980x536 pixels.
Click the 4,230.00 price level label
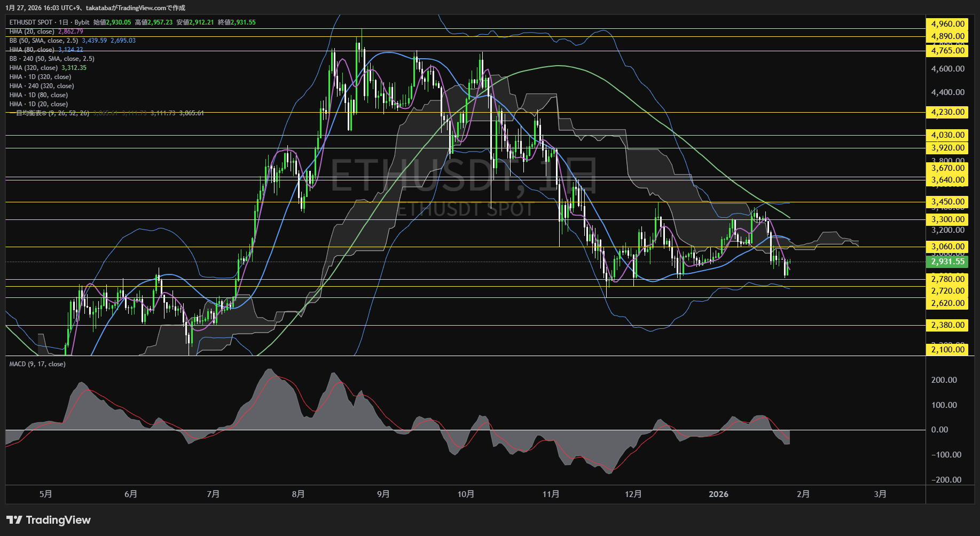(947, 112)
